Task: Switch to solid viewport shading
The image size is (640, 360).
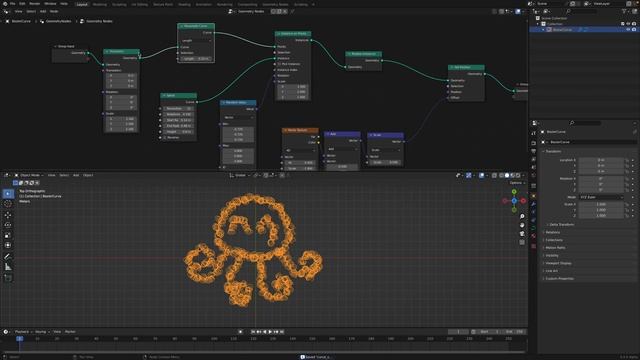Action: click(507, 175)
